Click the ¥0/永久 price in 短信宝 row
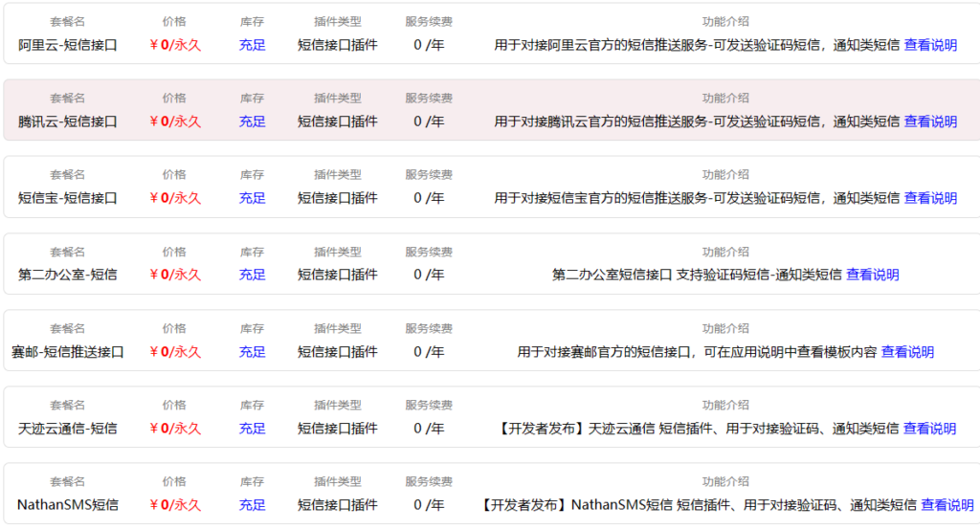Screen dimensions: 980x530 pos(175,198)
